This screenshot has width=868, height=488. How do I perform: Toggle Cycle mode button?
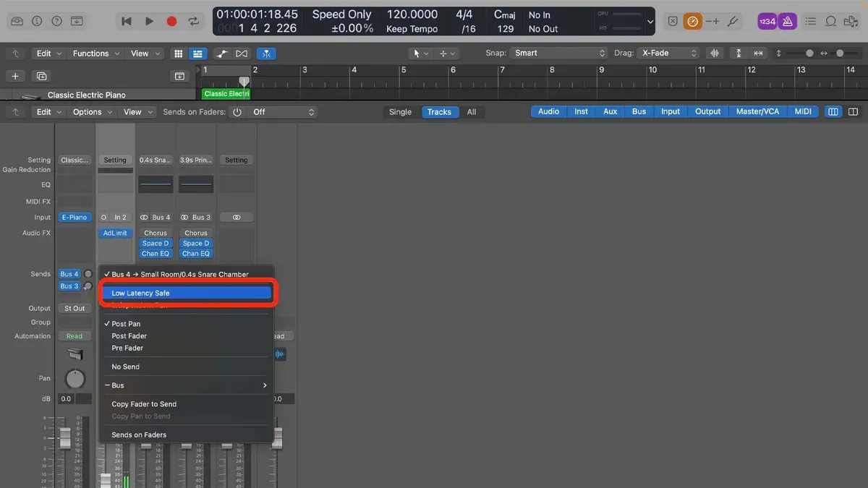pos(194,22)
